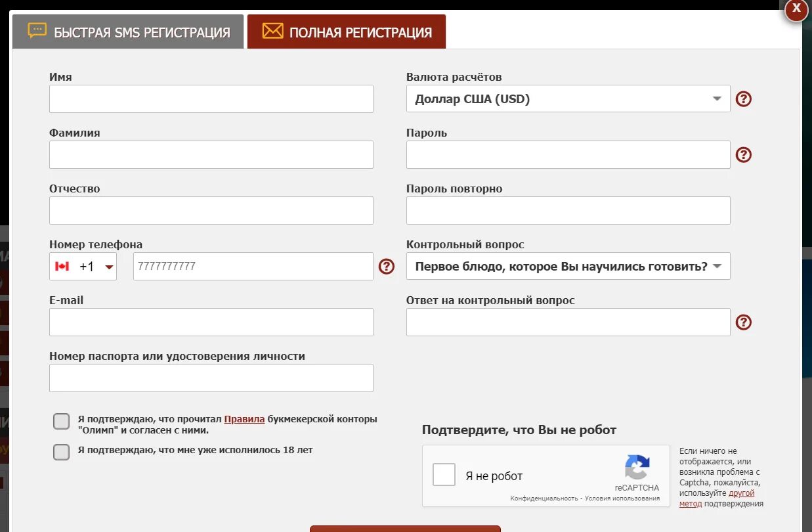Click the Фамилия input field
This screenshot has width=812, height=532.
click(x=211, y=155)
